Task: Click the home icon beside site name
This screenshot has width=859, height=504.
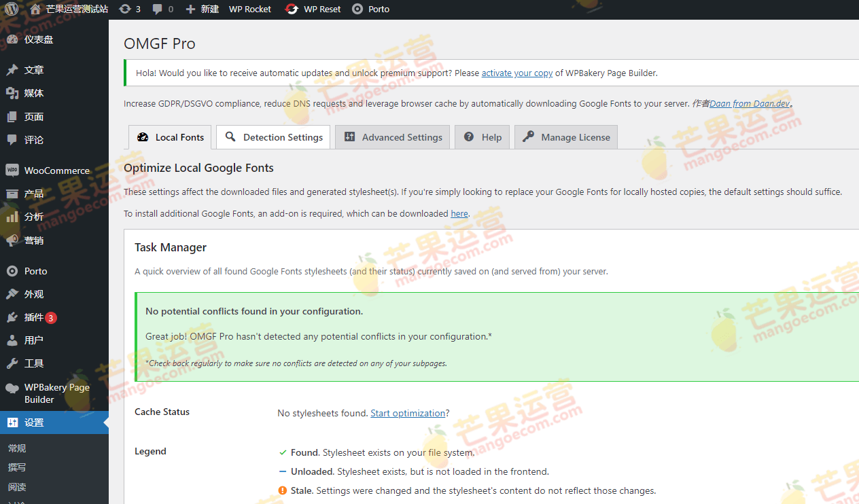Action: click(35, 9)
